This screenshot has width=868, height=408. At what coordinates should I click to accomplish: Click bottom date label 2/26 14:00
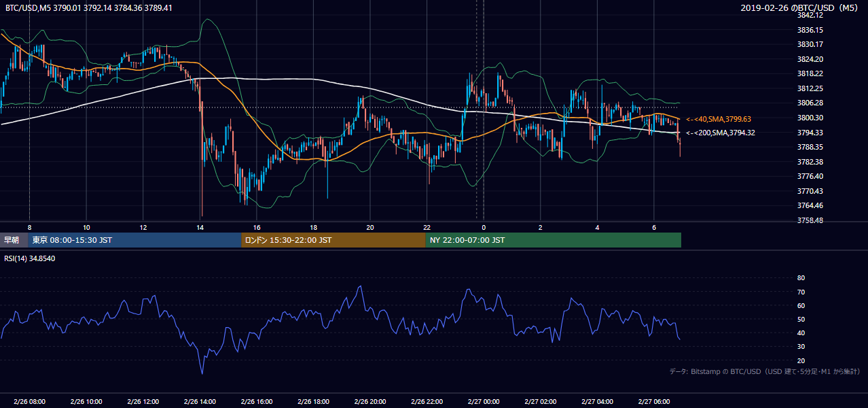click(200, 402)
